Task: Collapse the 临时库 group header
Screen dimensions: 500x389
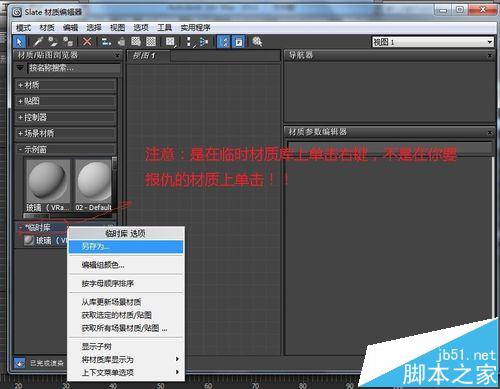Action: tap(42, 227)
